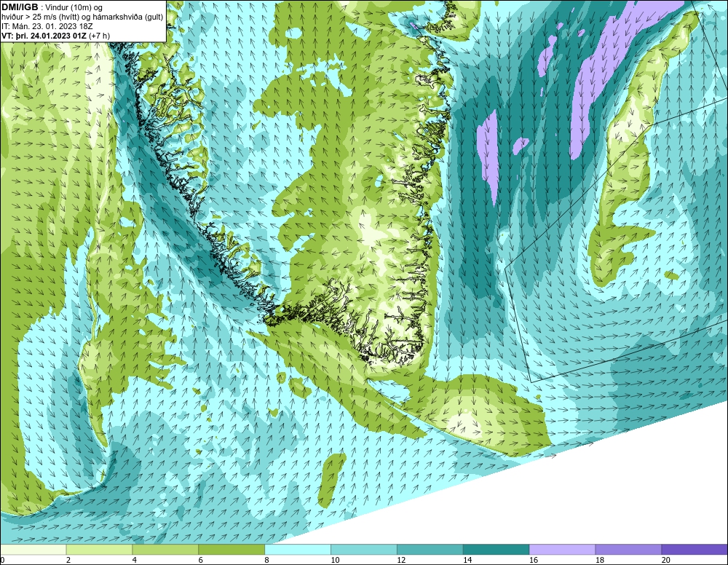This screenshot has width=728, height=565.
Task: Click the legend scale label 12
Action: pyautogui.click(x=402, y=561)
